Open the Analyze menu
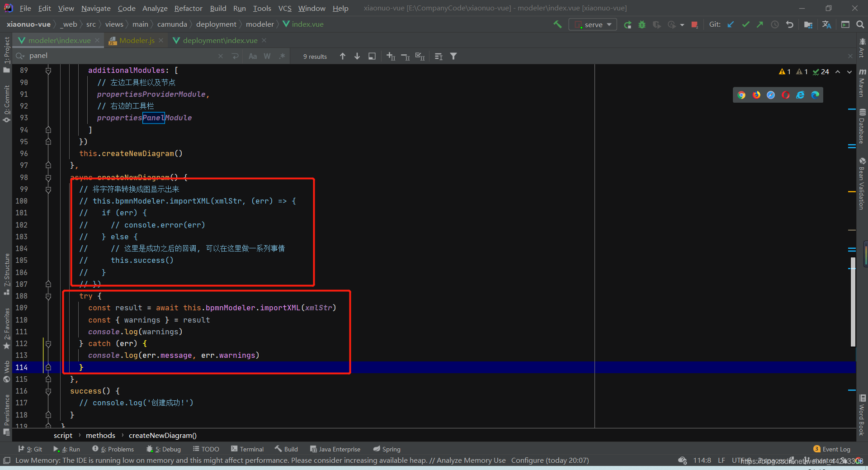The width and height of the screenshot is (868, 470). point(155,8)
